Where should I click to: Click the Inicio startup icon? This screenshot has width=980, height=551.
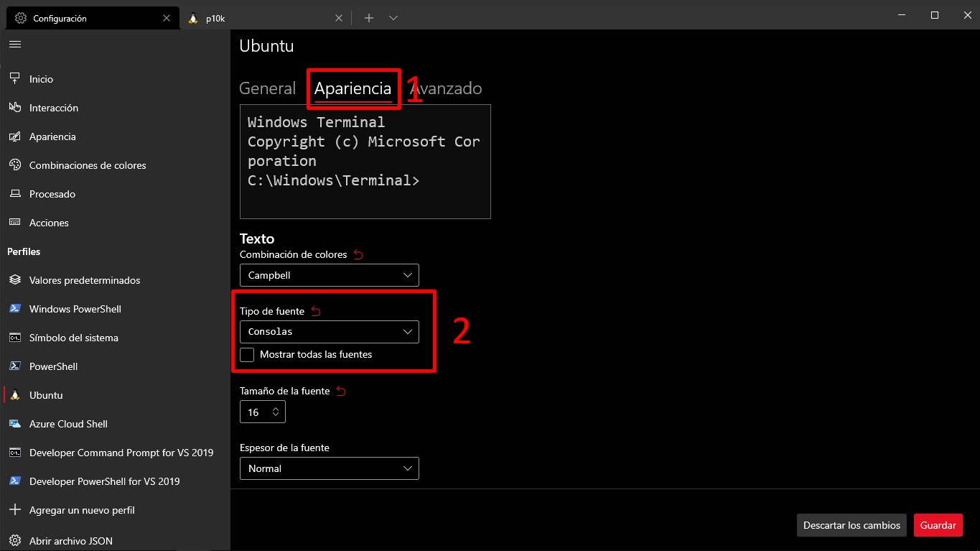pos(15,79)
